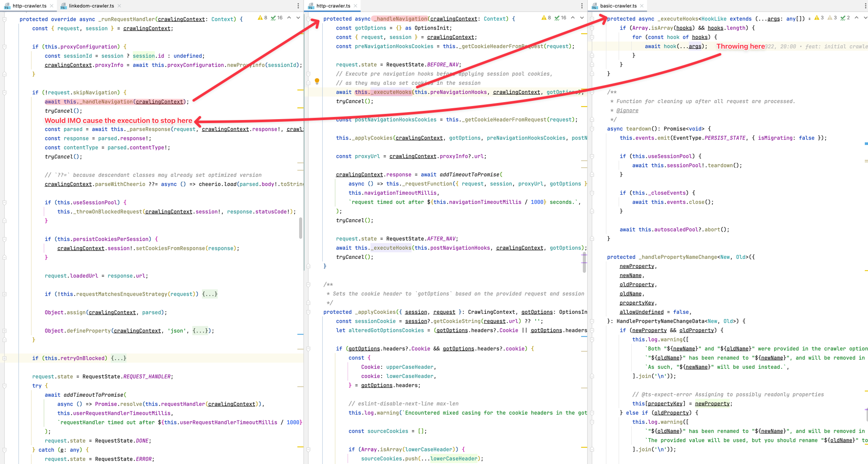Close the left http-crawler.ts tab

[52, 6]
